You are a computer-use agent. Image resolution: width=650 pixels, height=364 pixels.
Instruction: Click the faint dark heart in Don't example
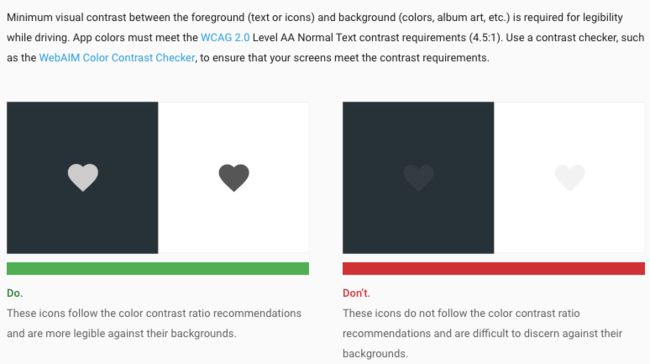[419, 177]
